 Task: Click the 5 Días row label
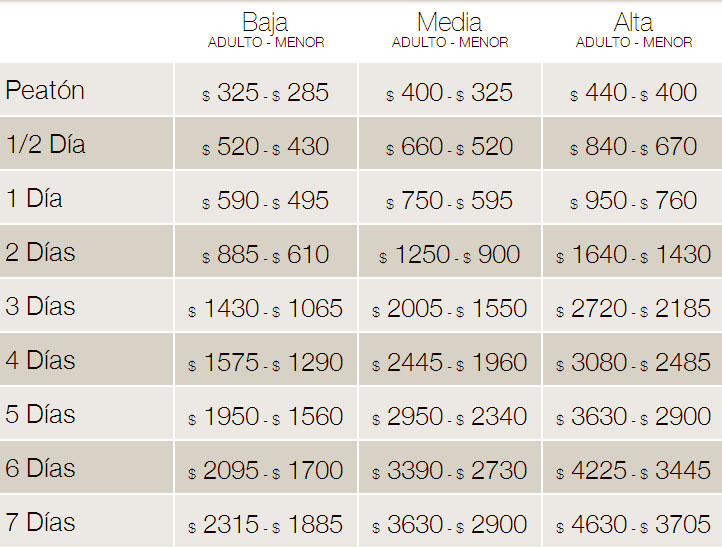[40, 415]
